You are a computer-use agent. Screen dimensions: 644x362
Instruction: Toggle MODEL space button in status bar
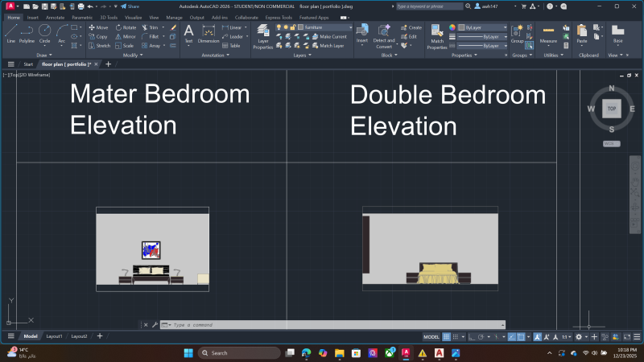tap(431, 336)
